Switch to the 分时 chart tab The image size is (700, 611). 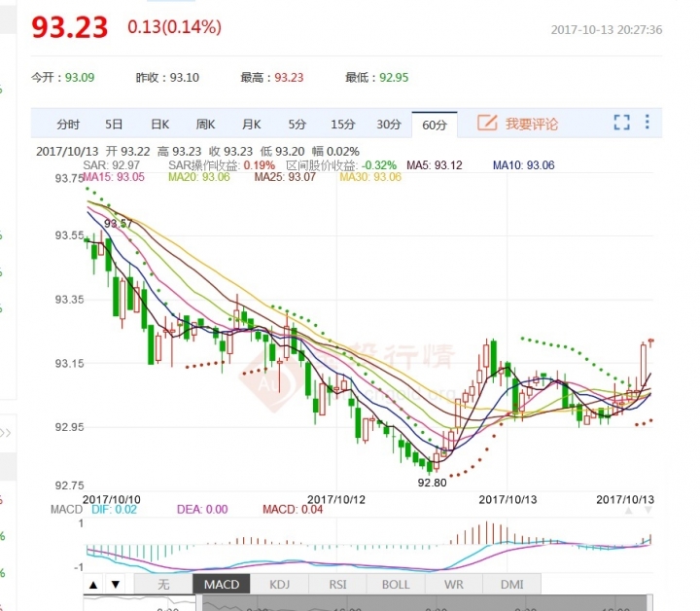tap(68, 125)
